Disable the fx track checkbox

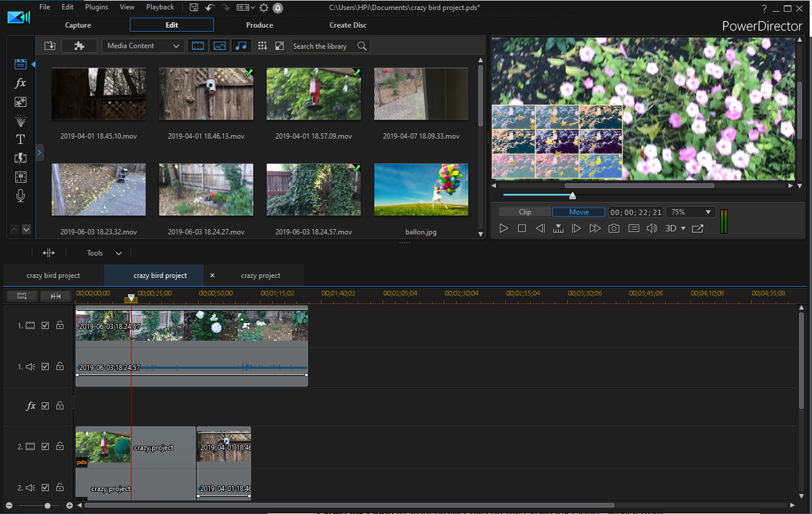click(45, 406)
